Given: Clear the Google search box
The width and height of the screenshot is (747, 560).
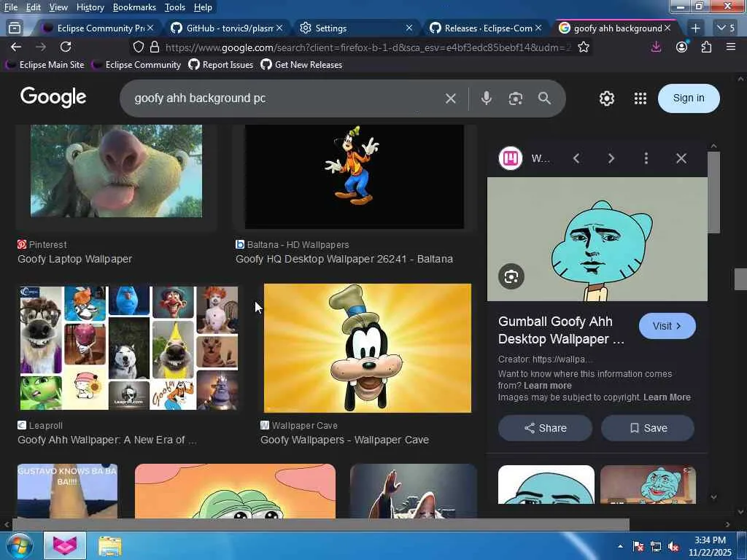Looking at the screenshot, I should [450, 98].
